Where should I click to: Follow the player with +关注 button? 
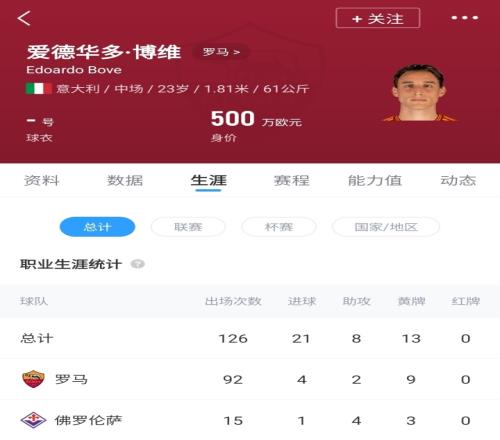[378, 18]
